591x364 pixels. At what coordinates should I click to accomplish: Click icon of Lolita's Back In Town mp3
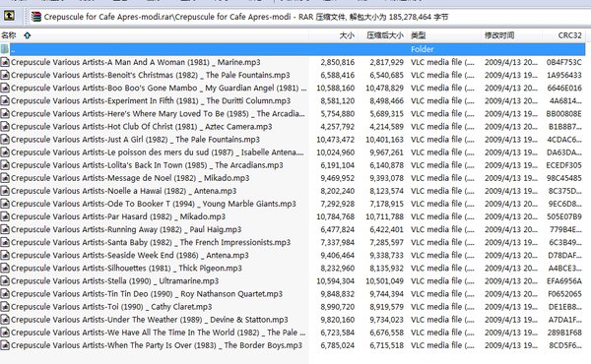pos(5,165)
